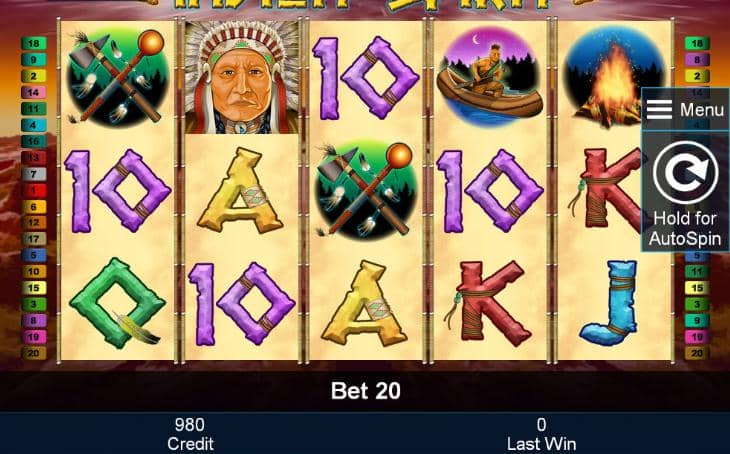Click the canoe warrior symbol
Screen dimensions: 730x454
click(490, 77)
